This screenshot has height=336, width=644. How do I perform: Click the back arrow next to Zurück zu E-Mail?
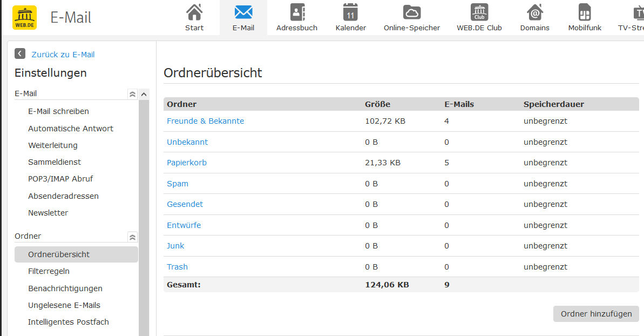tap(20, 54)
